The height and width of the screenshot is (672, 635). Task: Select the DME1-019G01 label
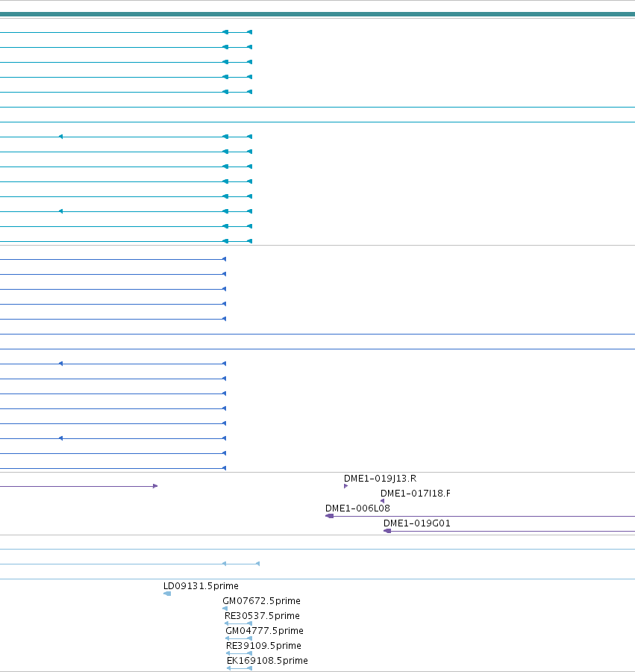click(x=416, y=523)
